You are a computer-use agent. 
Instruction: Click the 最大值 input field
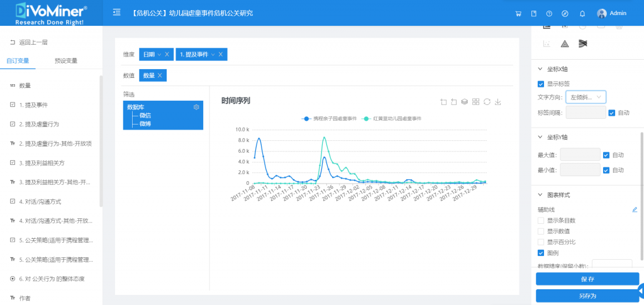[579, 155]
